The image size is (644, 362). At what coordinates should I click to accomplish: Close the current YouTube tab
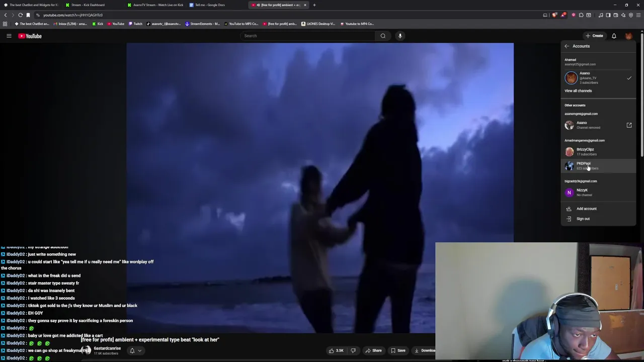305,5
